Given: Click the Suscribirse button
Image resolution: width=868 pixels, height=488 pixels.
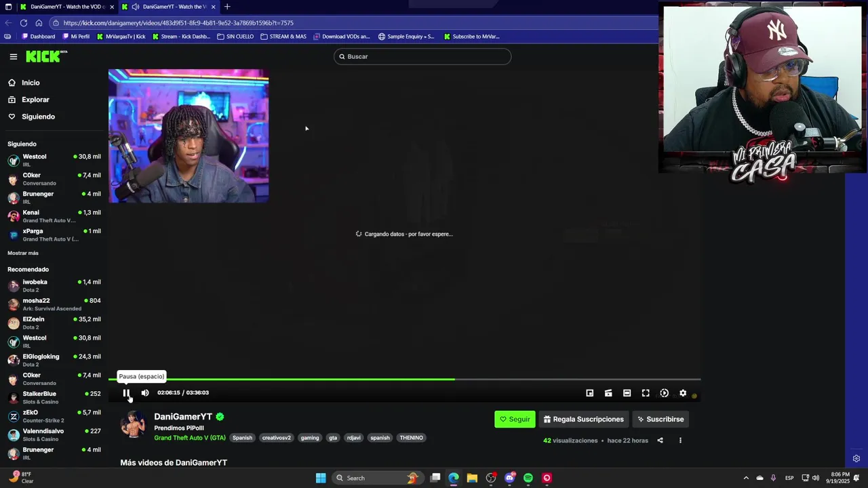Looking at the screenshot, I should [660, 419].
